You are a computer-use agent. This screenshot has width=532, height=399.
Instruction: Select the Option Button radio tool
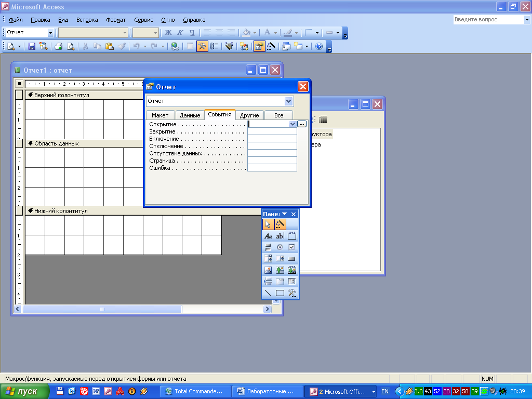point(280,247)
